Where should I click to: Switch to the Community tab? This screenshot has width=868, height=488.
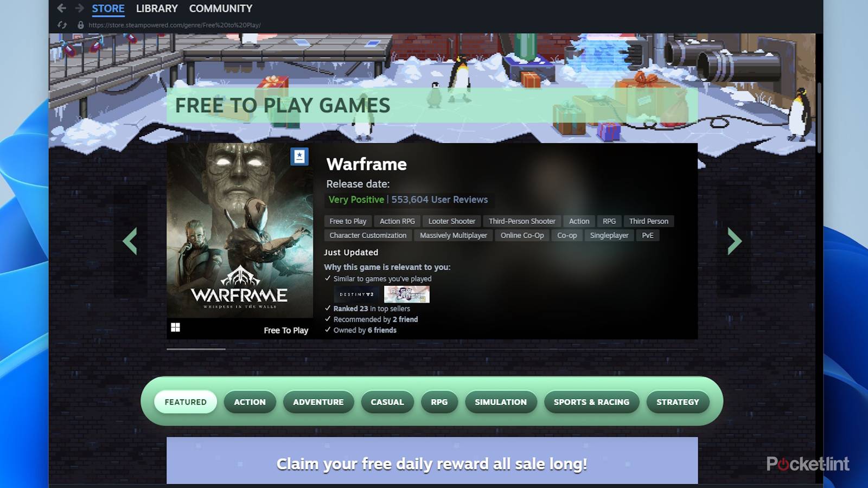coord(220,9)
